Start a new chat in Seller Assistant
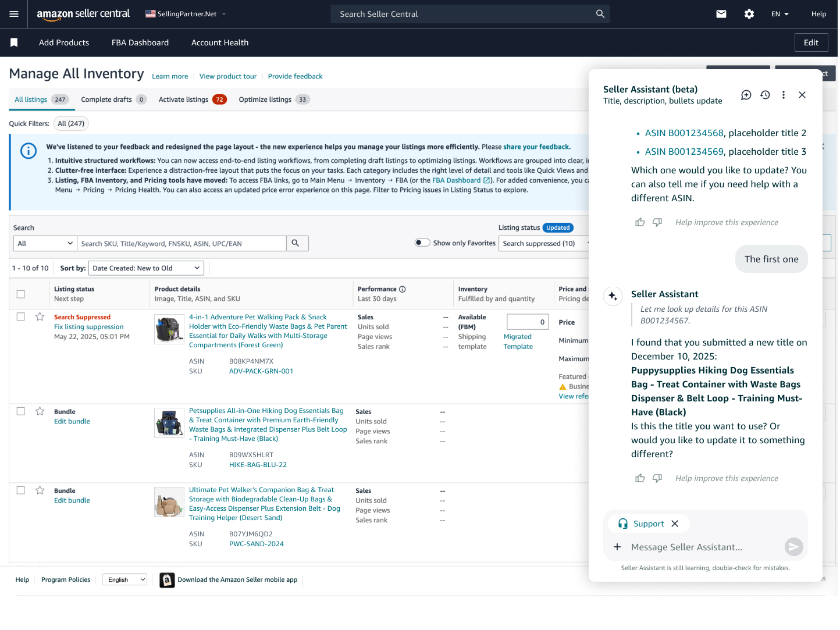This screenshot has height=630, width=840. 746,95
